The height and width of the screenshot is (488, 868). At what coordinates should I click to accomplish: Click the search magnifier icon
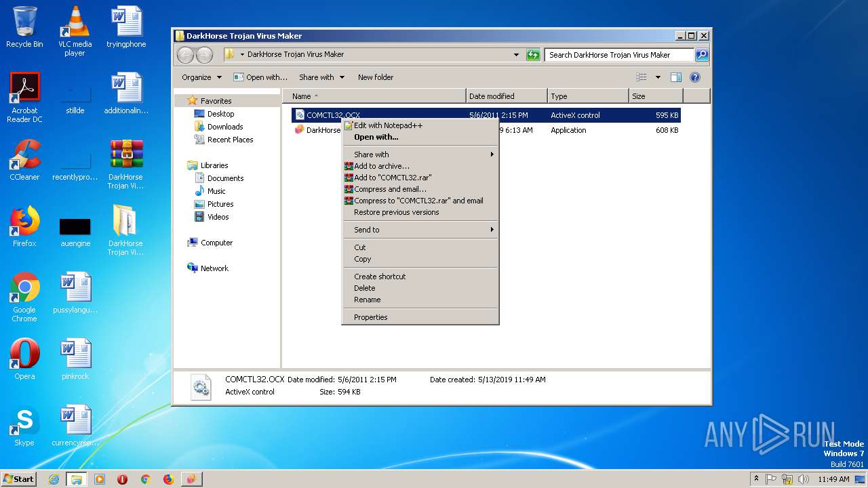[702, 55]
